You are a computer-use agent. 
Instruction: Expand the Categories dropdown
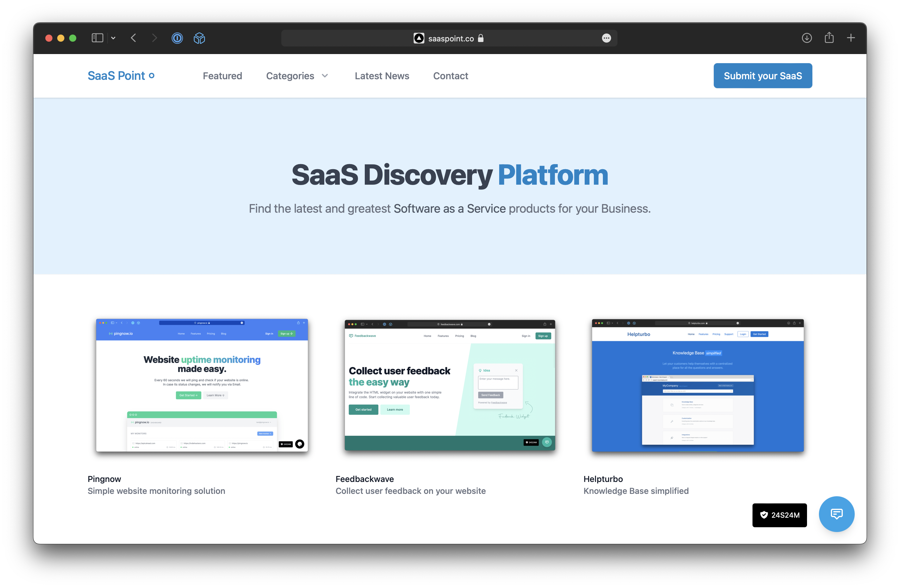pos(298,76)
